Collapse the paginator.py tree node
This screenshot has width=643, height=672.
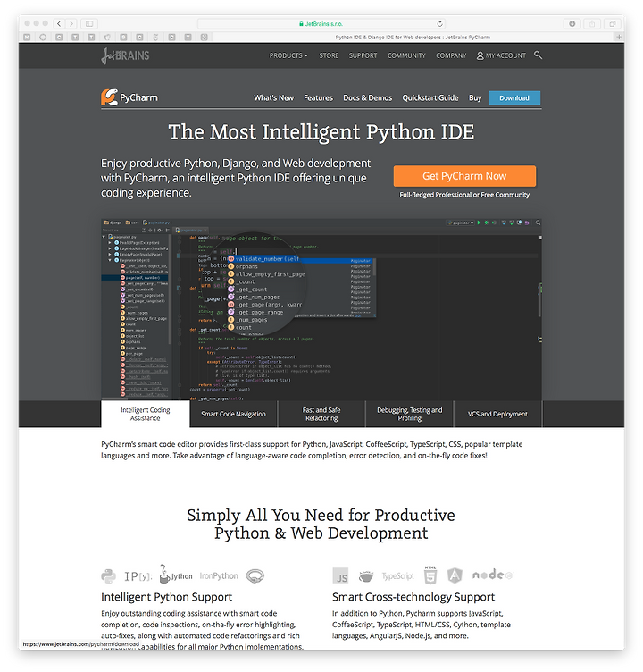(104, 237)
